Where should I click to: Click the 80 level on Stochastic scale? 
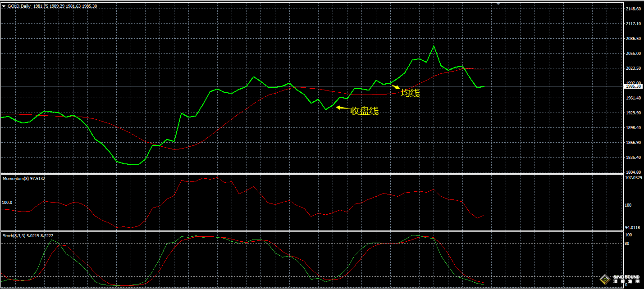click(627, 244)
